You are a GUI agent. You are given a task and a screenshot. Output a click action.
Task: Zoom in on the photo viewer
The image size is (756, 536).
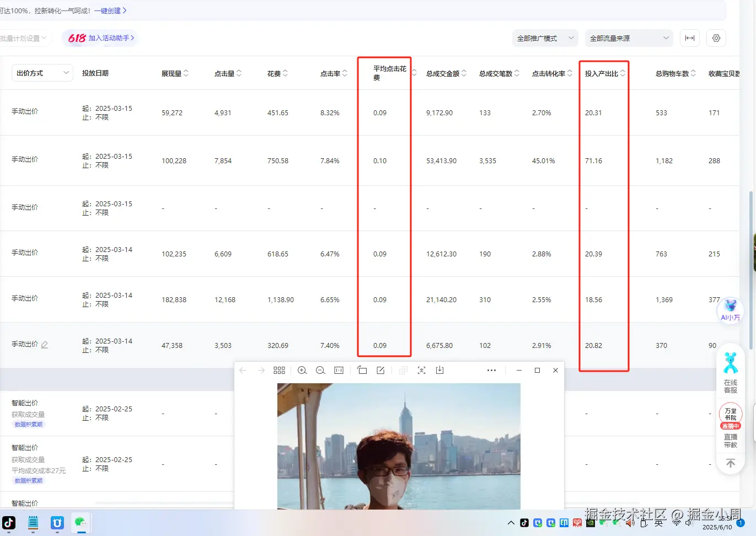(302, 371)
